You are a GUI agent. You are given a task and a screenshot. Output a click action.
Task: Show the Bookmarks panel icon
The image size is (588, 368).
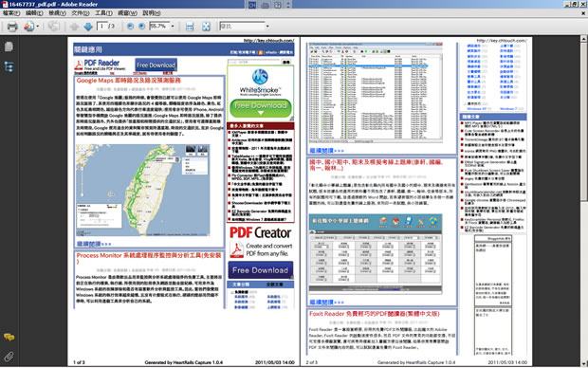point(9,66)
